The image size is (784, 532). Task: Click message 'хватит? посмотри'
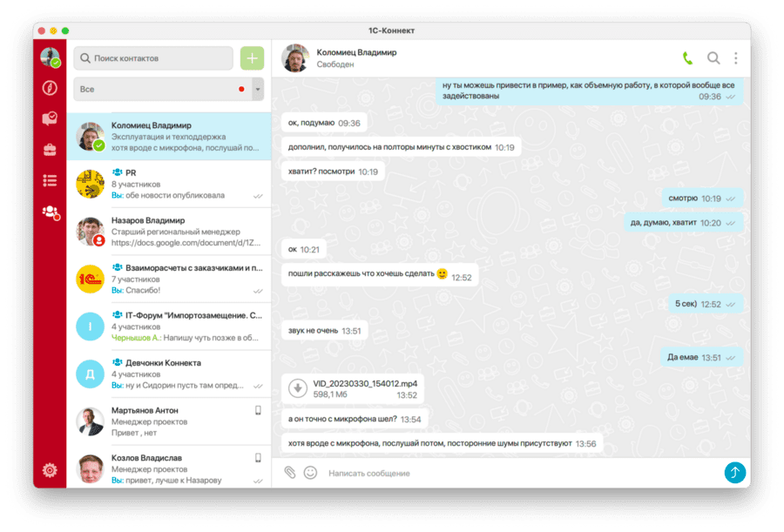point(333,172)
